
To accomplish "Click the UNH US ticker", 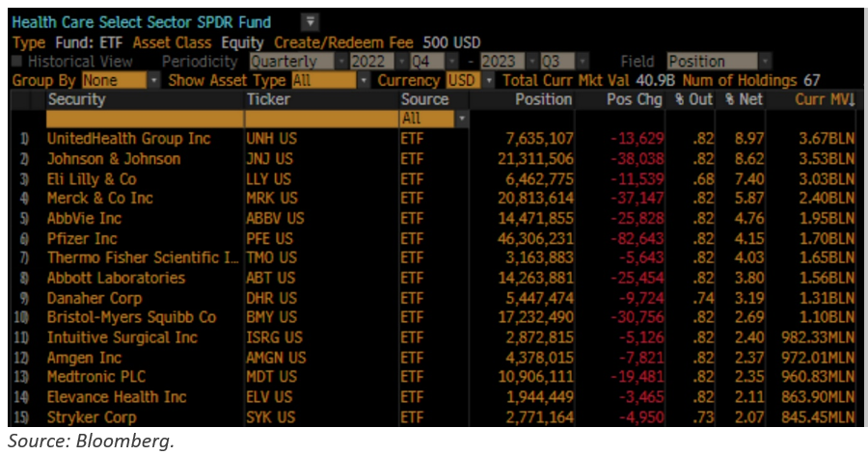I will 271,139.
